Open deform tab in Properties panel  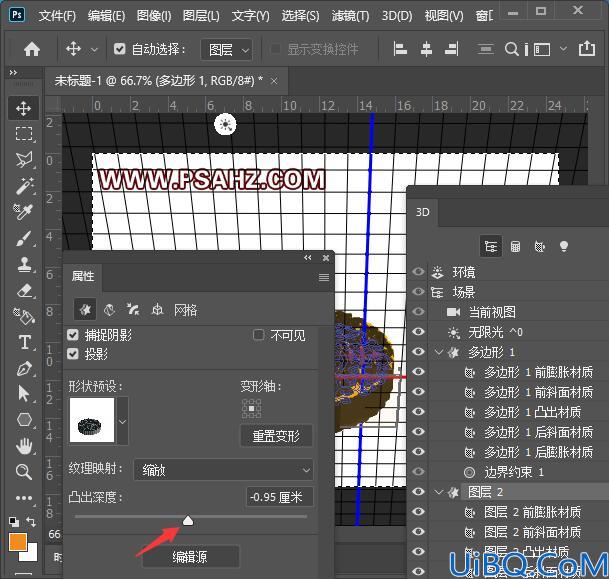coord(110,310)
